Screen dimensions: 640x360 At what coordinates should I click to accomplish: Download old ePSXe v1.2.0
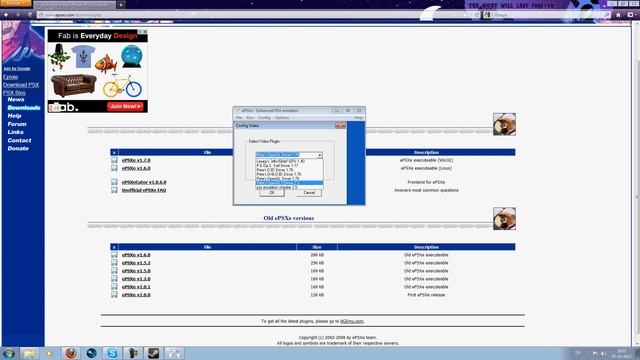(136, 279)
